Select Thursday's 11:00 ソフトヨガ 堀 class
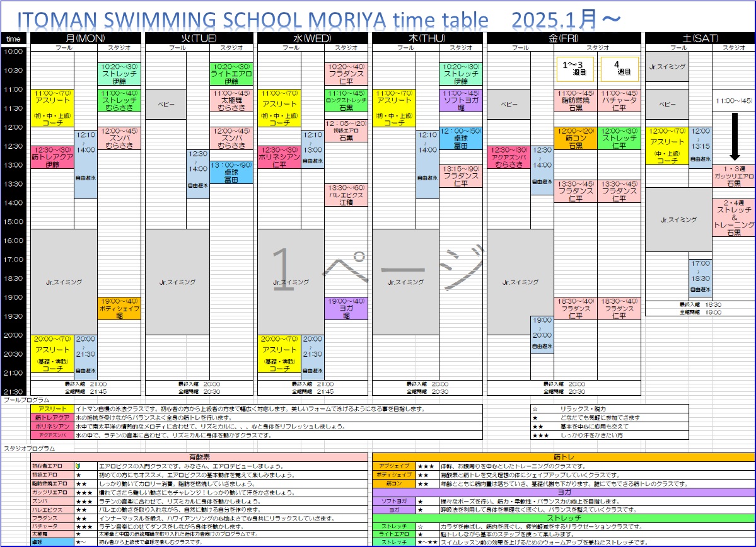This screenshot has height=547, width=756. (461, 100)
